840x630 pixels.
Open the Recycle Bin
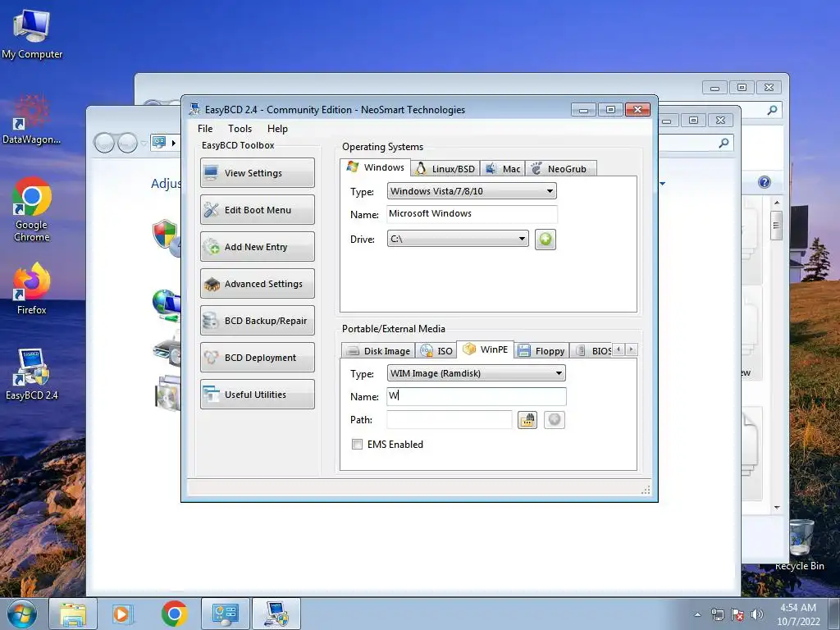coord(800,546)
